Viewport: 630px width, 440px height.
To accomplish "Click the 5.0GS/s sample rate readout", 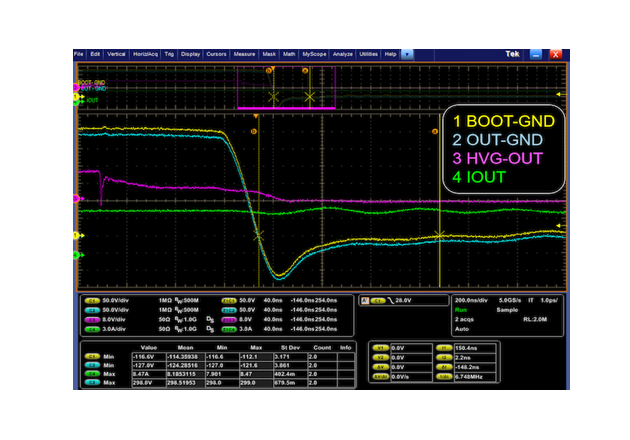I will 510,301.
